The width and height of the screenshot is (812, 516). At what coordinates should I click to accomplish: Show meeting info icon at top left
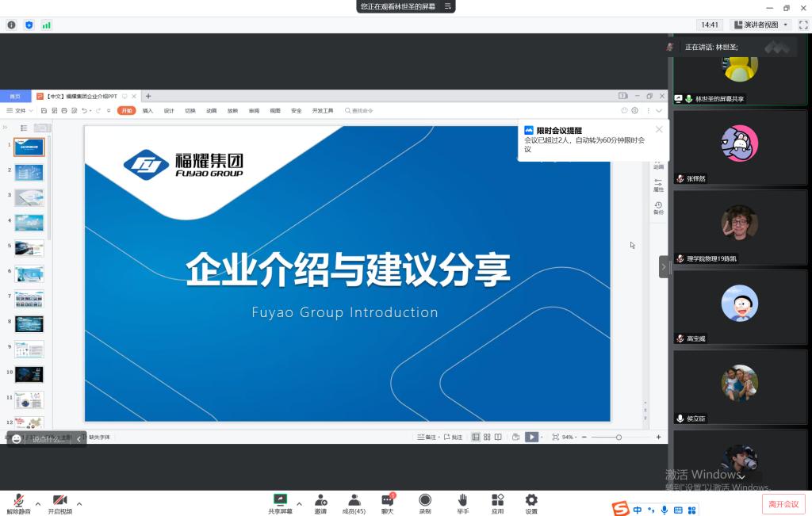[x=11, y=25]
